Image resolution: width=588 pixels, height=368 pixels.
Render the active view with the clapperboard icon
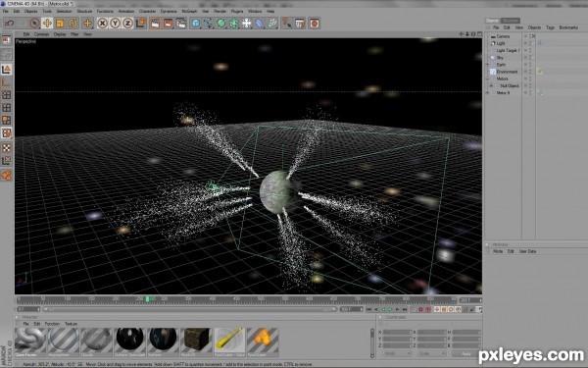click(x=155, y=24)
